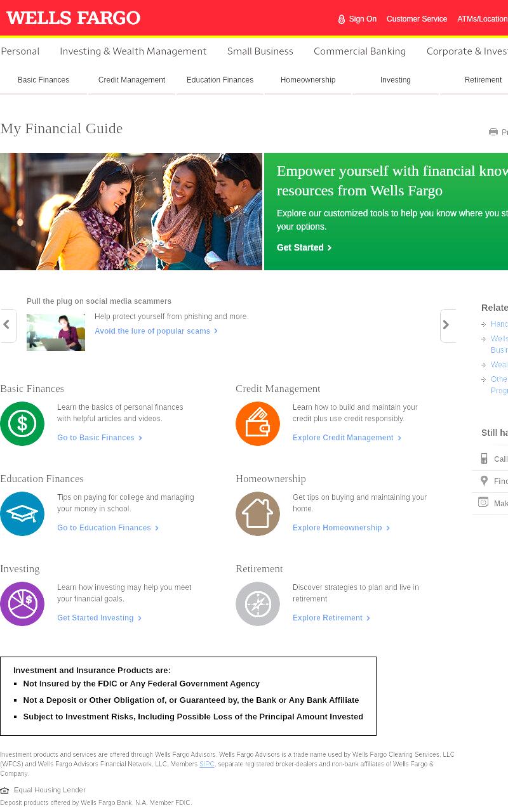Image resolution: width=508 pixels, height=812 pixels.
Task: Click the Corporate & Investment menu item
Action: (467, 51)
